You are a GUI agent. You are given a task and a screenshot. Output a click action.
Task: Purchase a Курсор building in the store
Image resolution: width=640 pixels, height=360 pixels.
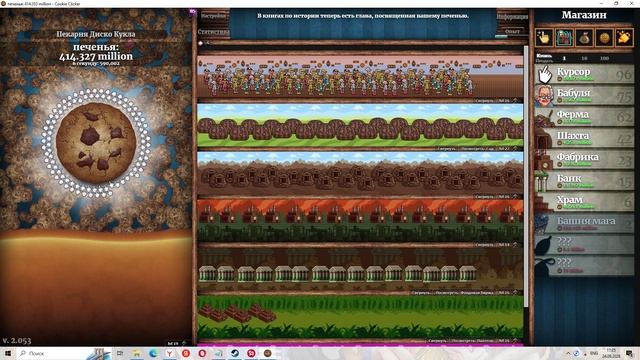(584, 74)
